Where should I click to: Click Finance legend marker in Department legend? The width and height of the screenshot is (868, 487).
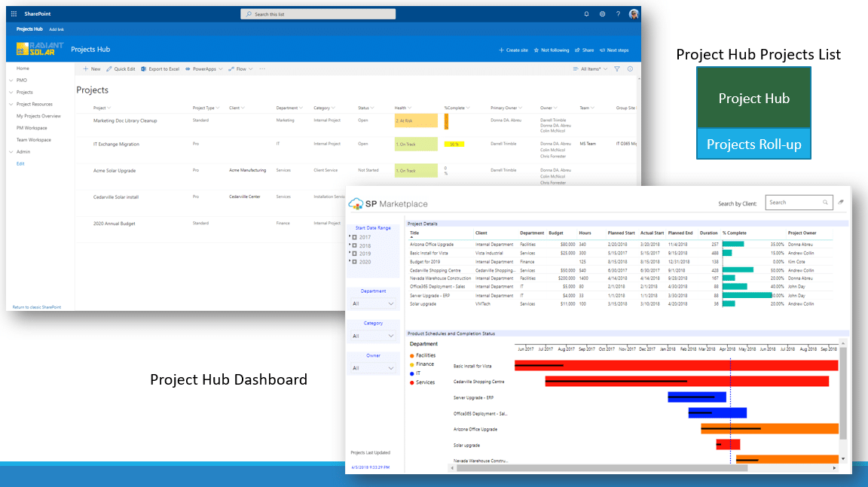coord(412,364)
